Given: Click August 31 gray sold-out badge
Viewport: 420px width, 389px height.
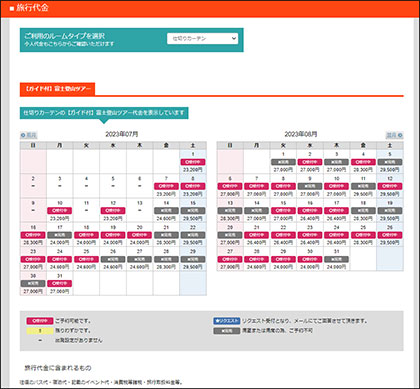Looking at the screenshot, I should click(336, 259).
